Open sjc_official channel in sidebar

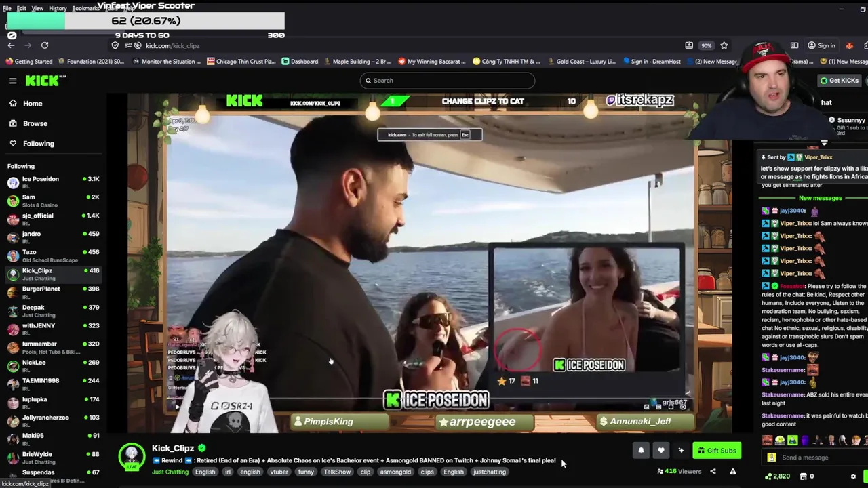[53, 219]
